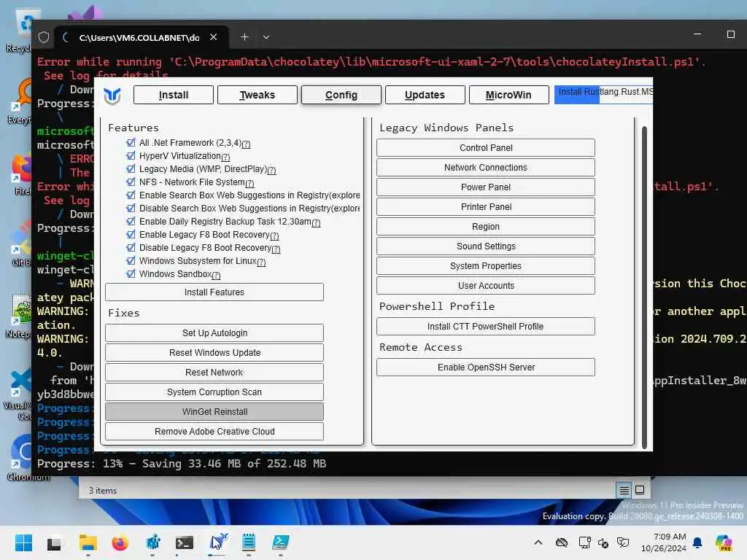Open the Notepad taskbar icon

(x=249, y=542)
